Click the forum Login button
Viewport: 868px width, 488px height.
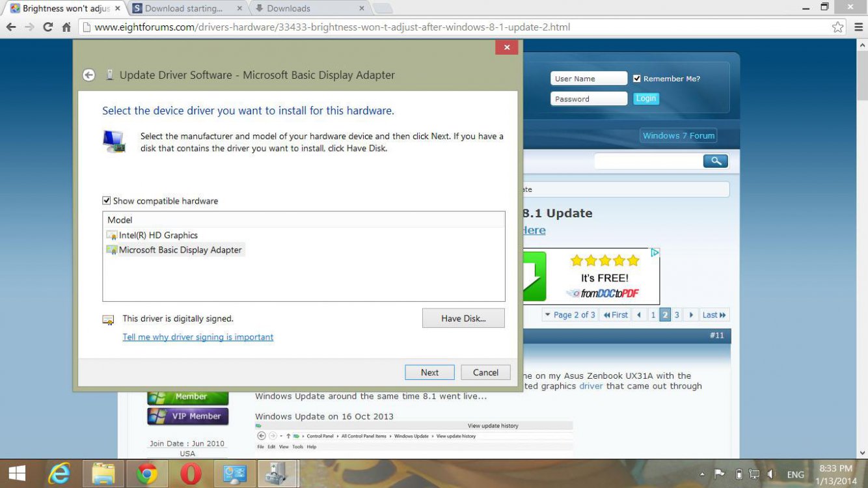pos(646,98)
